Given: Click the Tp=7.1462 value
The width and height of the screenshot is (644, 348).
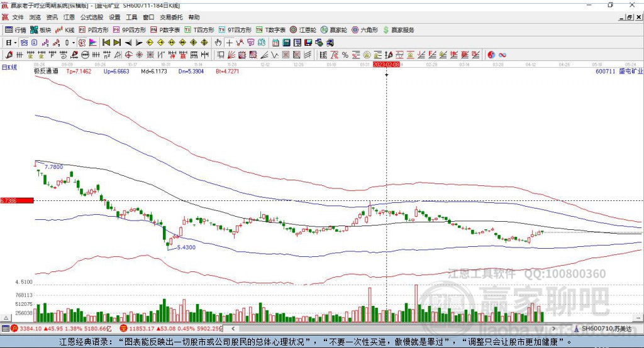Looking at the screenshot, I should click(x=79, y=72).
